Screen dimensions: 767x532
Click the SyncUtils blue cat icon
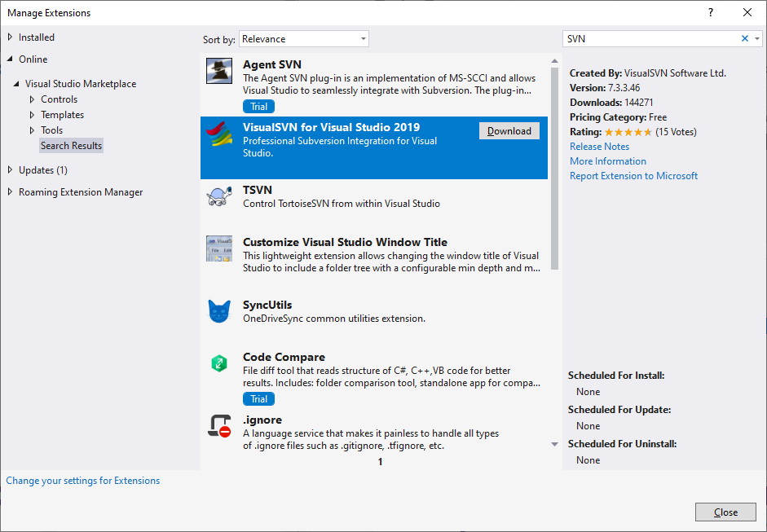219,311
